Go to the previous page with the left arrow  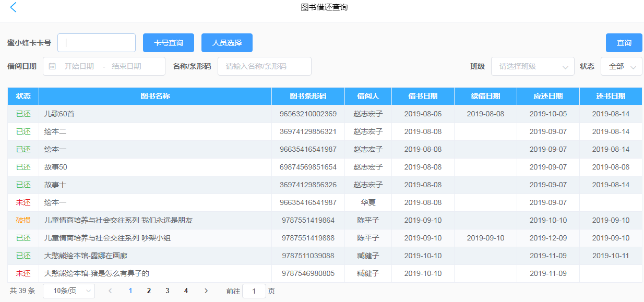(110, 291)
